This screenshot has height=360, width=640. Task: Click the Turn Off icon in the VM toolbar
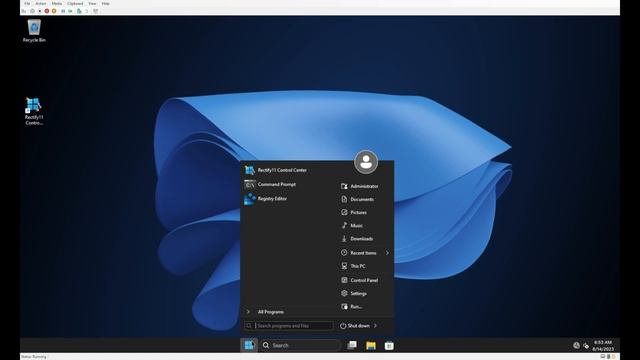click(x=40, y=11)
